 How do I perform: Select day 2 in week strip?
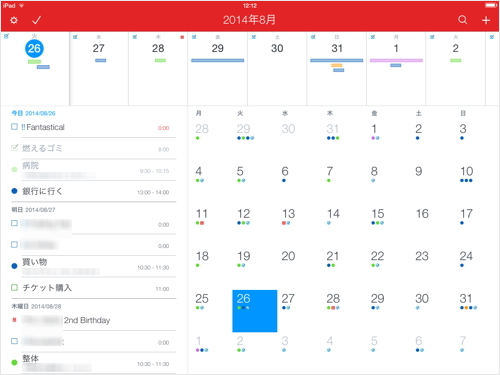click(x=455, y=48)
